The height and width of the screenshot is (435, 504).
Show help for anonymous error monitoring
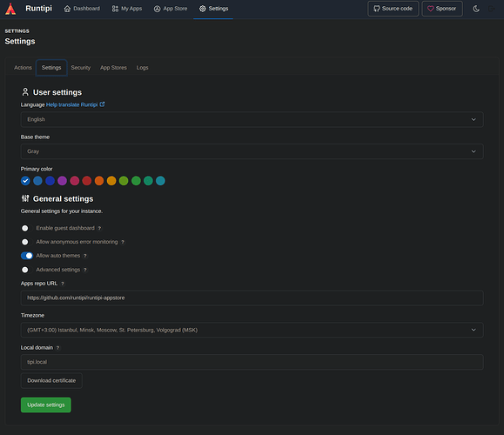pos(123,242)
